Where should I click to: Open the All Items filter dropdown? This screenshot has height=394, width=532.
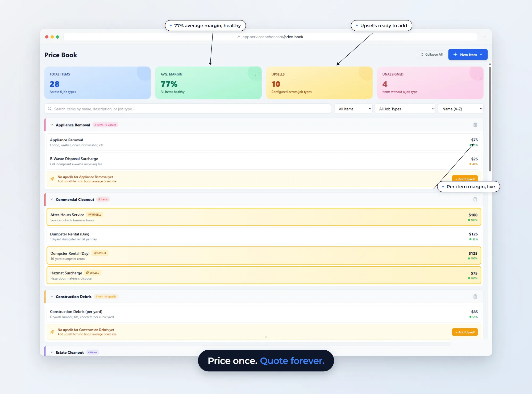(353, 109)
